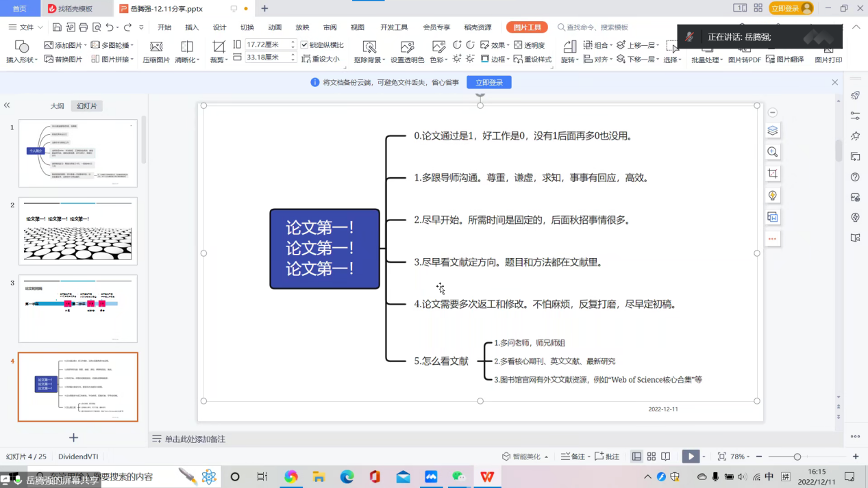Viewport: 868px width, 488px height.
Task: Click the blue 立即登录 button in banner
Action: (x=488, y=83)
